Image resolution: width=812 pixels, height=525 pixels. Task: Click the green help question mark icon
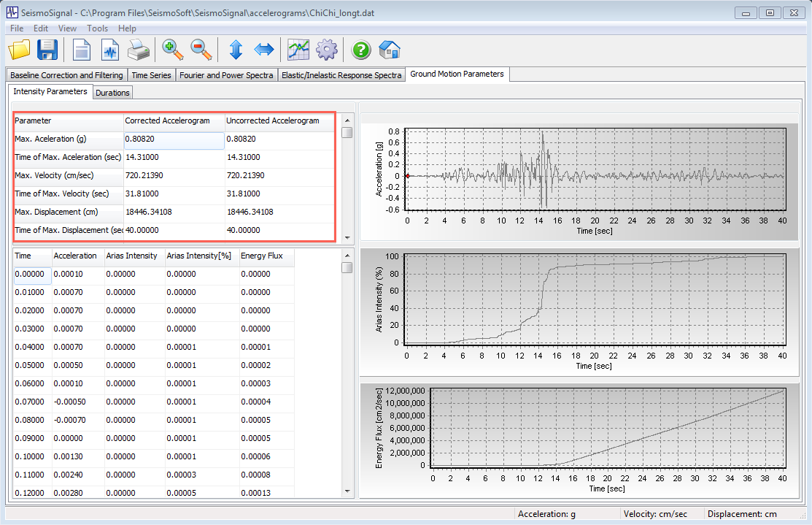[x=361, y=50]
